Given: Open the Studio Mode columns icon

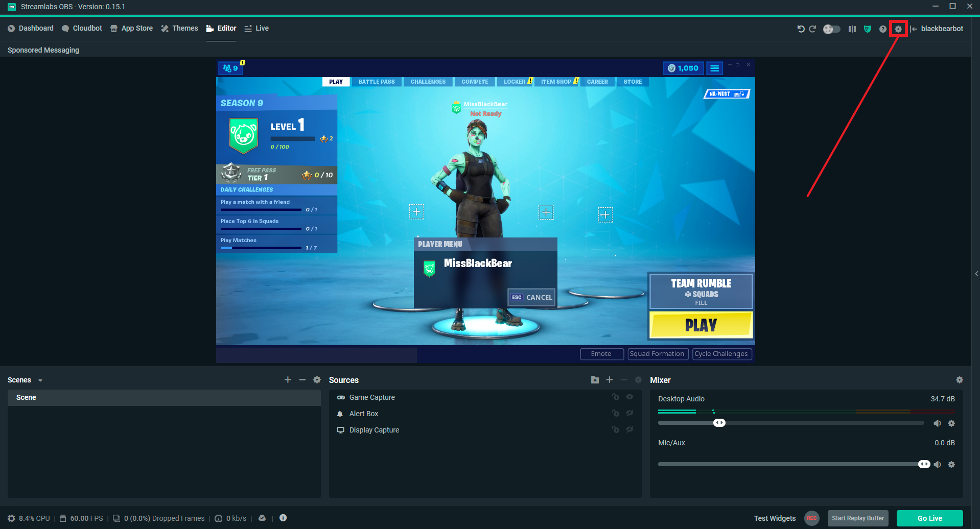Looking at the screenshot, I should [x=852, y=29].
